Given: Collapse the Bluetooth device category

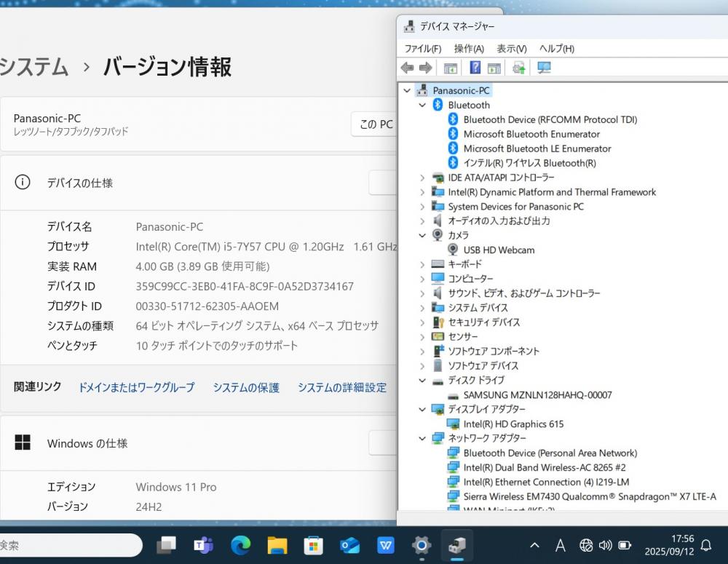Looking at the screenshot, I should point(422,105).
